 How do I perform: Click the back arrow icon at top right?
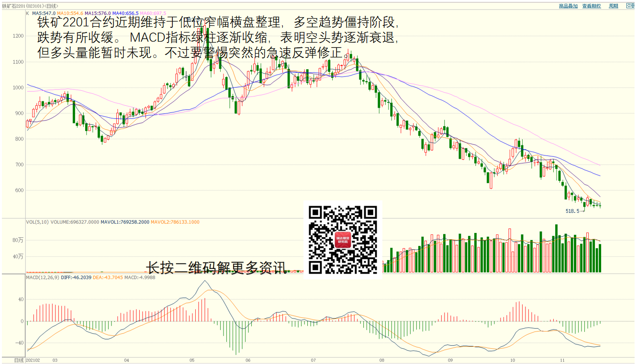tap(629, 6)
